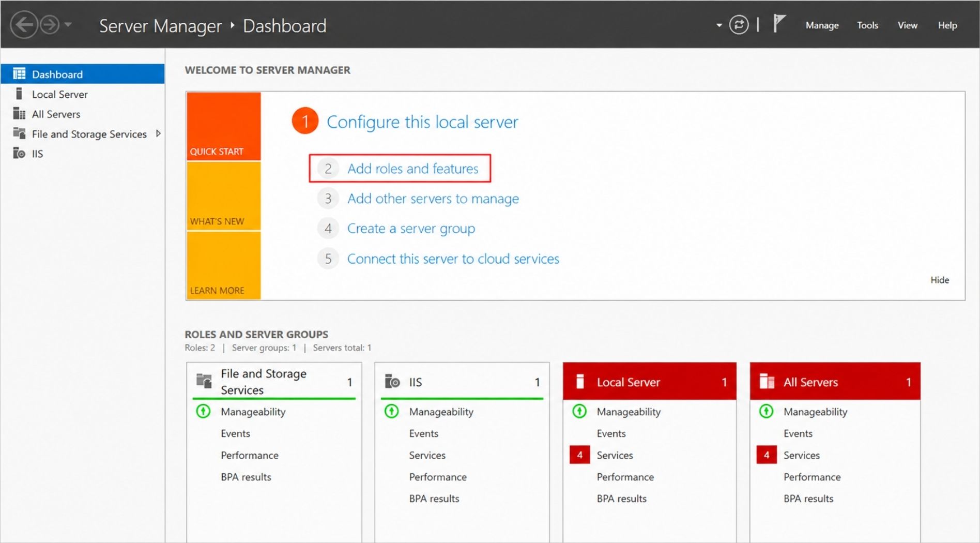Open the Manage menu

[x=822, y=25]
